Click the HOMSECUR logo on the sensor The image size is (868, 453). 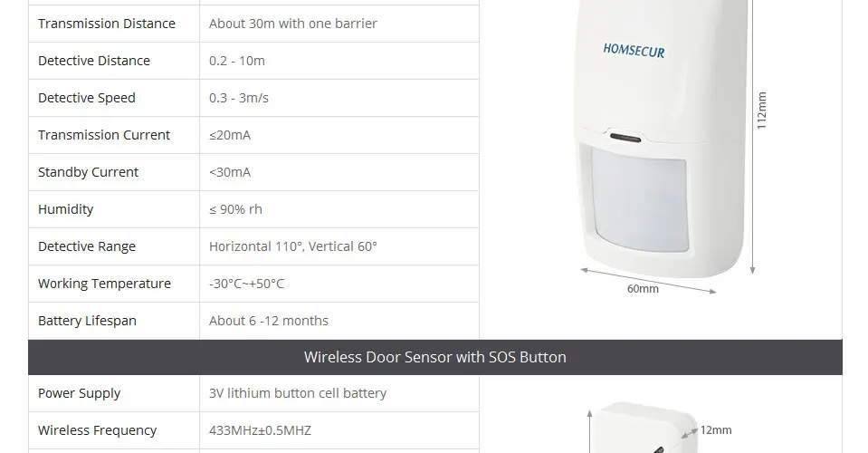[634, 51]
